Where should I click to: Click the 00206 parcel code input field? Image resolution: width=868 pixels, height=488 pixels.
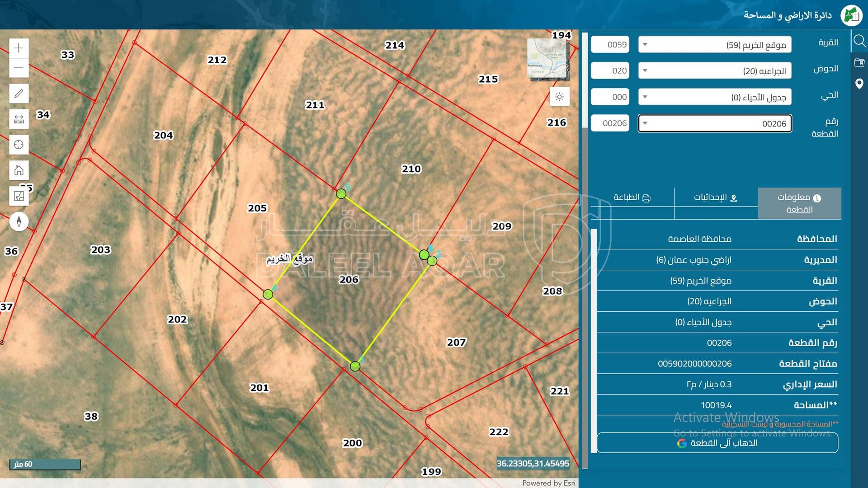610,123
